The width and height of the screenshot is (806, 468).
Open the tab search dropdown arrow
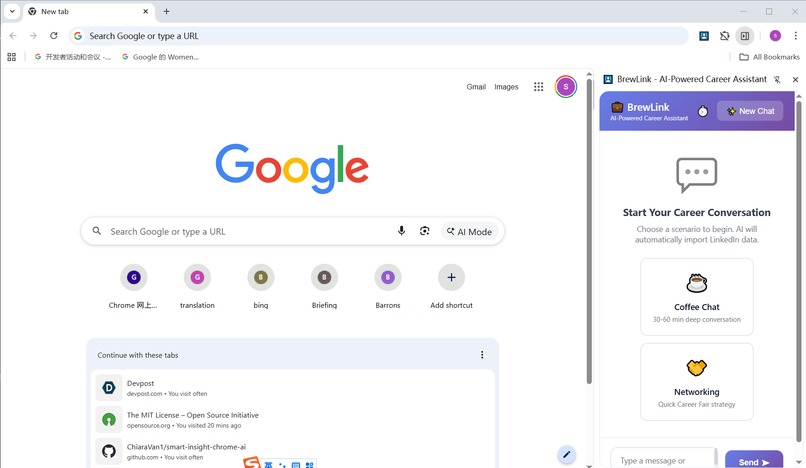click(12, 11)
